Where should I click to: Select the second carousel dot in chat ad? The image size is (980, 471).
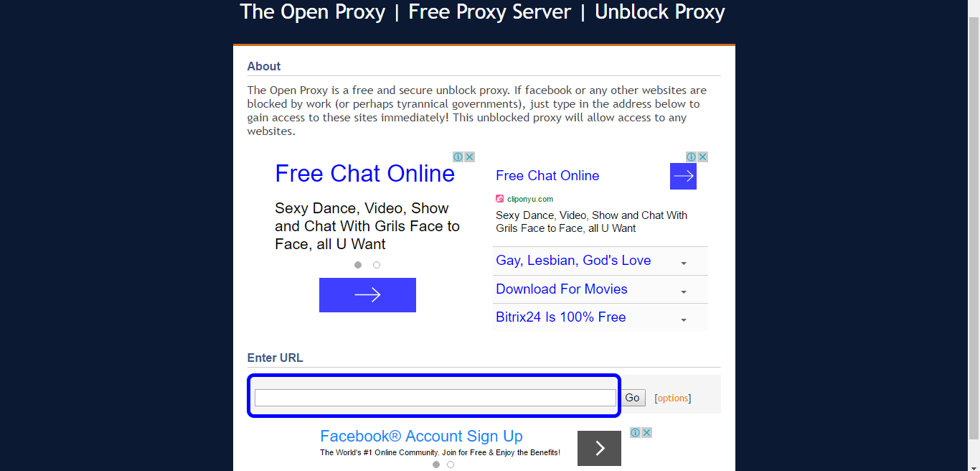pos(377,265)
